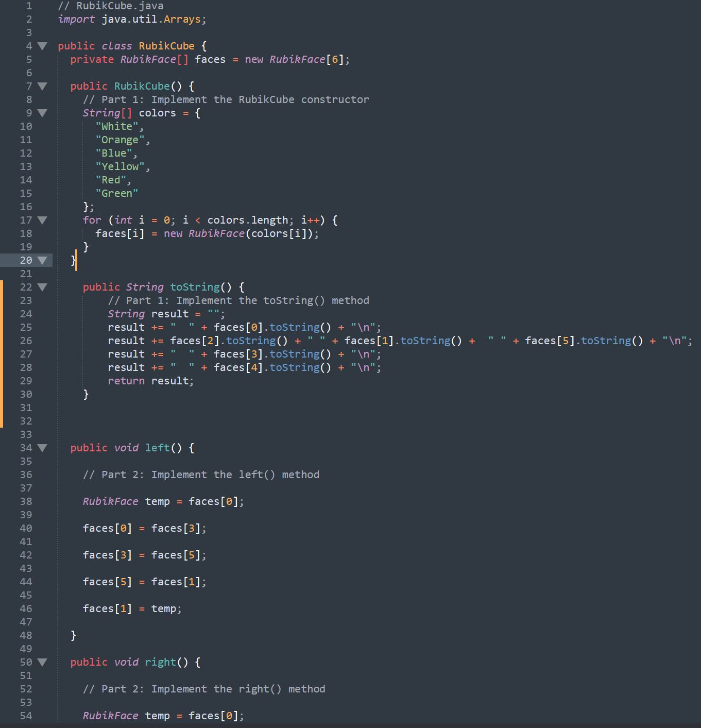Click the return result statement

tap(151, 381)
